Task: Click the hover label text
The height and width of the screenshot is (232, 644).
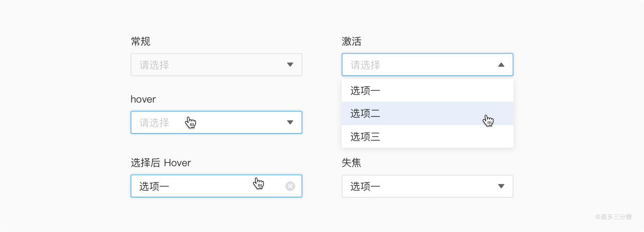Action: (x=143, y=99)
